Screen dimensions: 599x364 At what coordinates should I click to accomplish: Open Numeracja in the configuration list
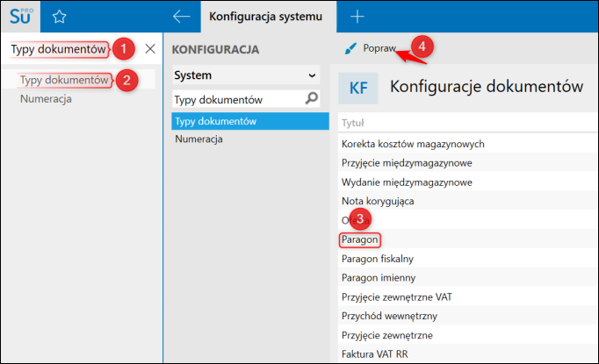pos(198,139)
